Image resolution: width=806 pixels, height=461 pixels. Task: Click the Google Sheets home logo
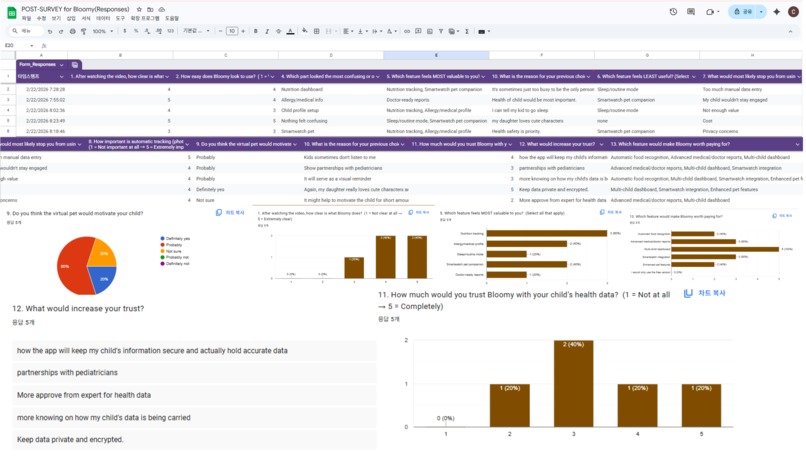(11, 12)
